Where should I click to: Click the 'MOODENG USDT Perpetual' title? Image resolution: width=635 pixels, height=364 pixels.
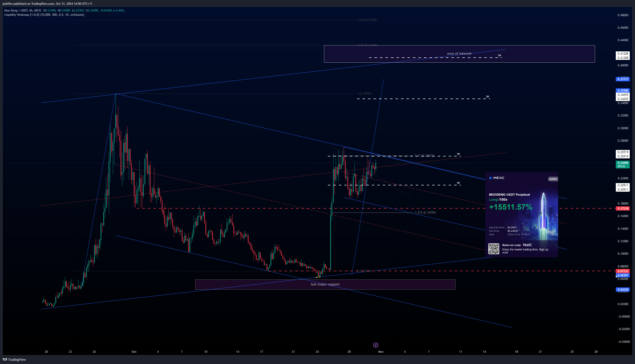click(509, 195)
